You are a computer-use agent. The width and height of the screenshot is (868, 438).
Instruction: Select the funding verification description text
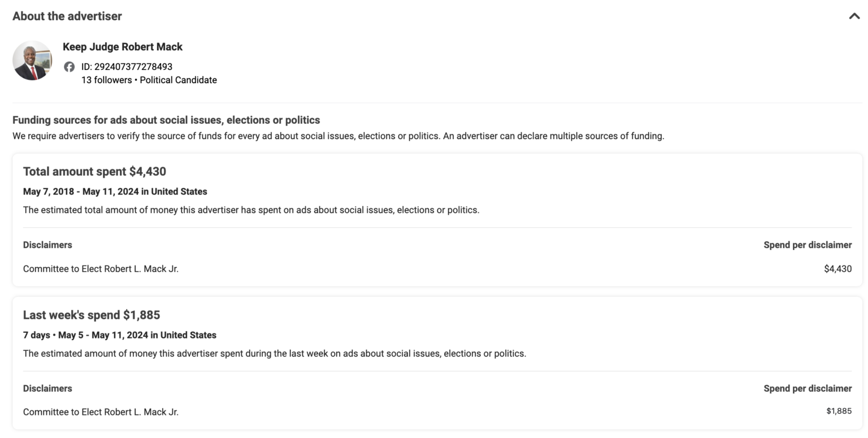(338, 136)
